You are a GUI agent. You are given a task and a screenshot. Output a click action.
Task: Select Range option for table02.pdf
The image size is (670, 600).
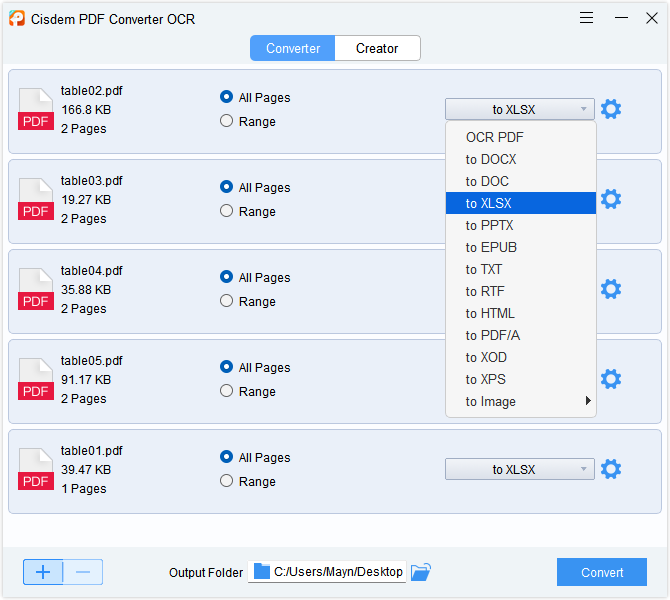(227, 121)
